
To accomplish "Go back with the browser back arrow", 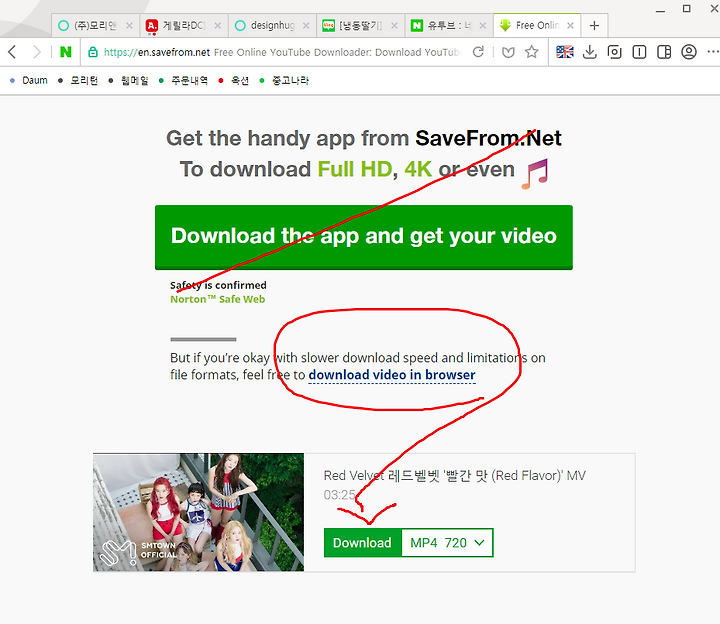I will coord(12,52).
